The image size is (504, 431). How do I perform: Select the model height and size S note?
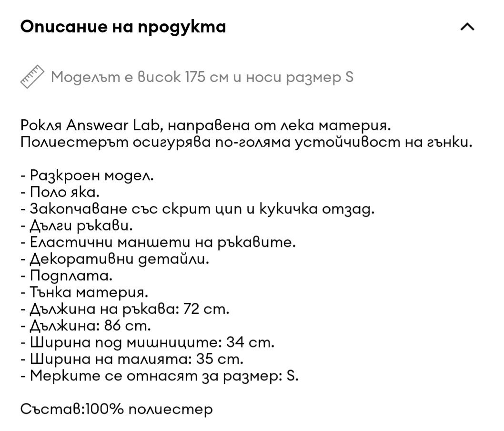click(202, 77)
